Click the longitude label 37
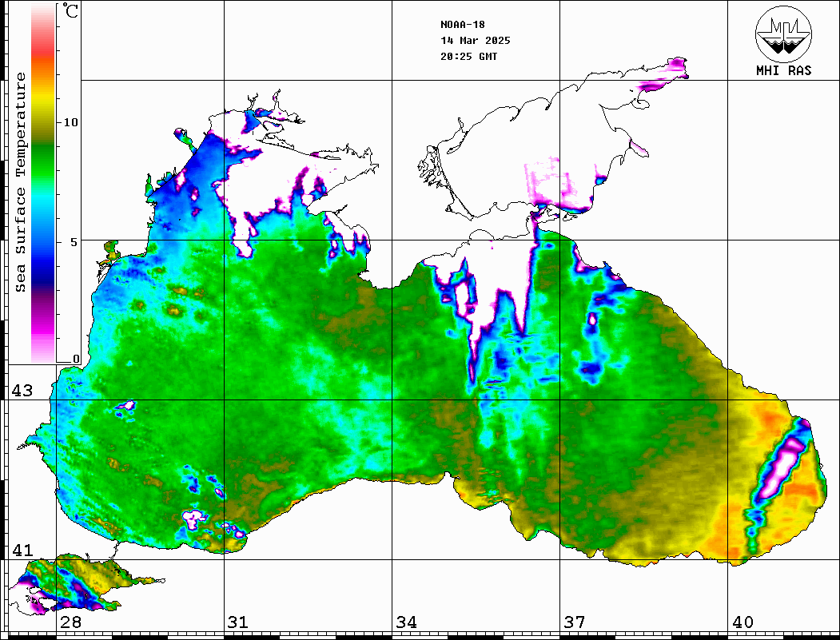This screenshot has width=840, height=640. 574,622
